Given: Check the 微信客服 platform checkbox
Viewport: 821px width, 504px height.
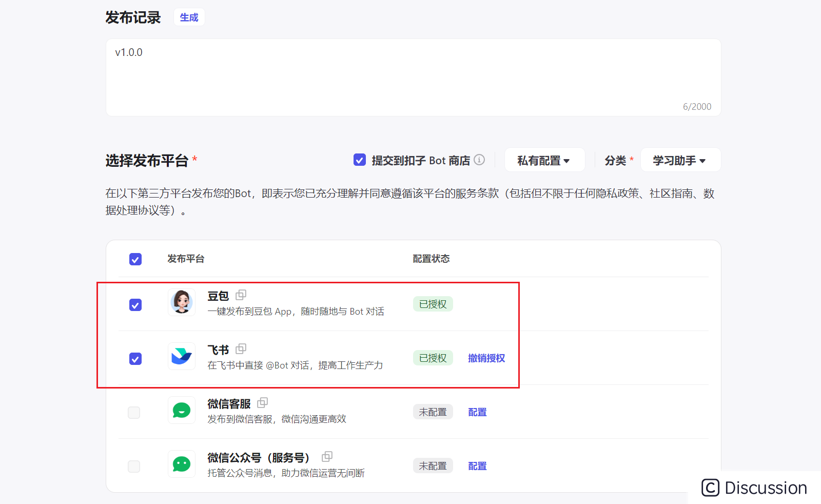Looking at the screenshot, I should tap(134, 413).
